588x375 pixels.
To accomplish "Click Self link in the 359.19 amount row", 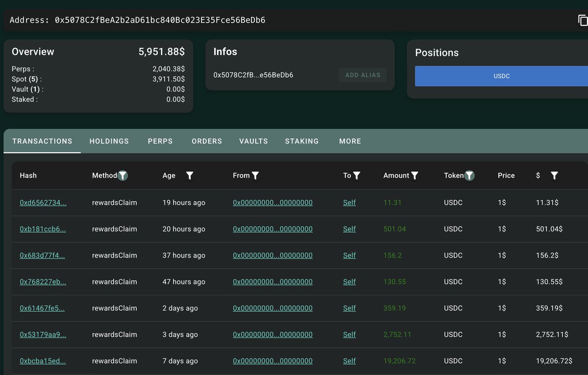I will [x=349, y=308].
